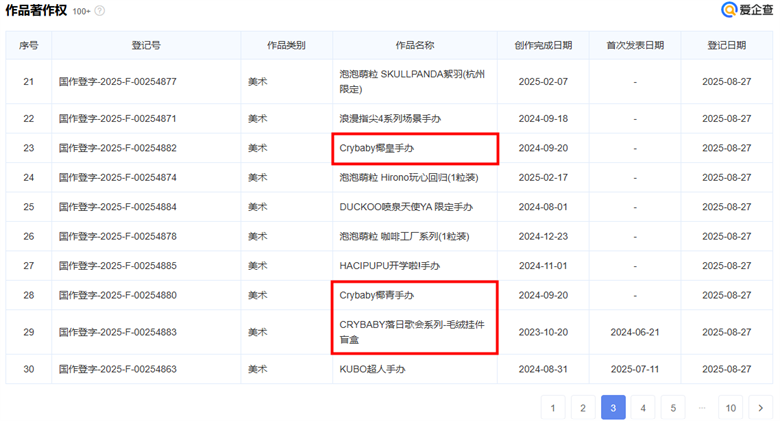
Task: Click the help question mark icon beside 100+
Action: coord(99,11)
